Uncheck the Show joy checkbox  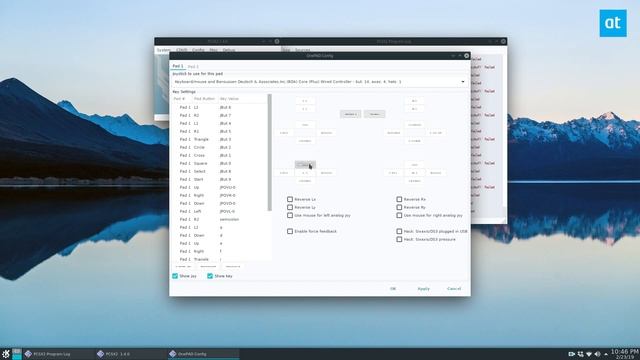(x=175, y=276)
